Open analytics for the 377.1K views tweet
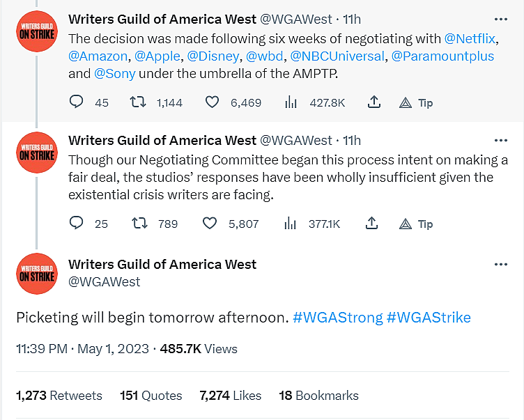 click(x=291, y=224)
